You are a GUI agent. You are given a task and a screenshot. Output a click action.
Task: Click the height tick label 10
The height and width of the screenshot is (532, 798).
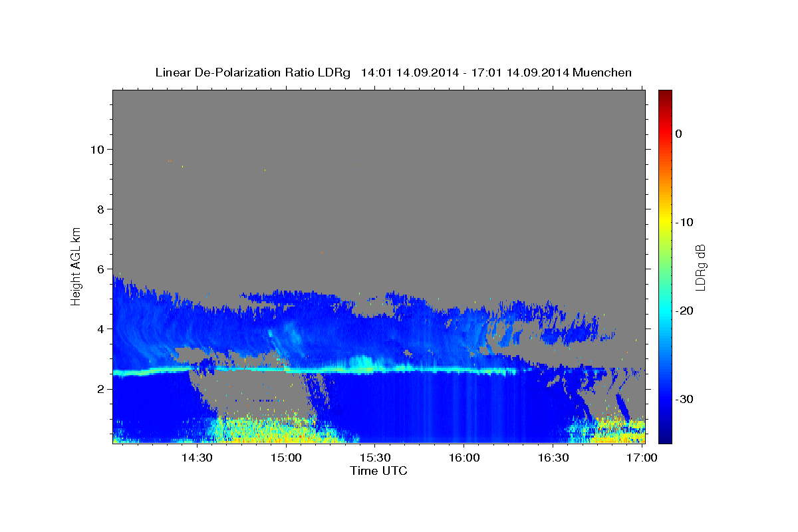coord(97,150)
